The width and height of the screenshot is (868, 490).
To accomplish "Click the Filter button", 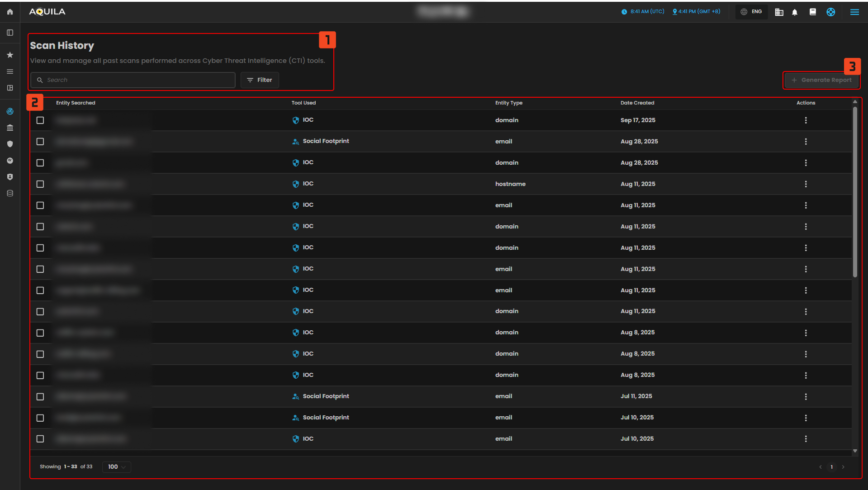I will pos(260,80).
